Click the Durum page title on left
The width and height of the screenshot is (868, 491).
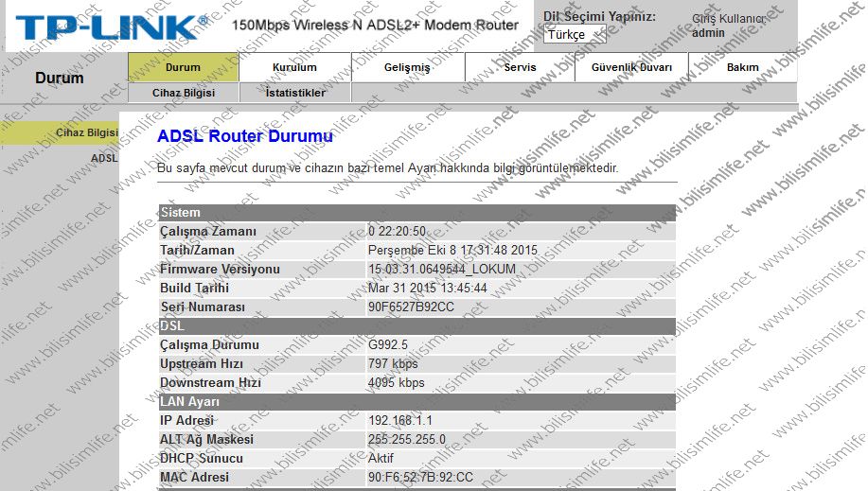pyautogui.click(x=60, y=79)
